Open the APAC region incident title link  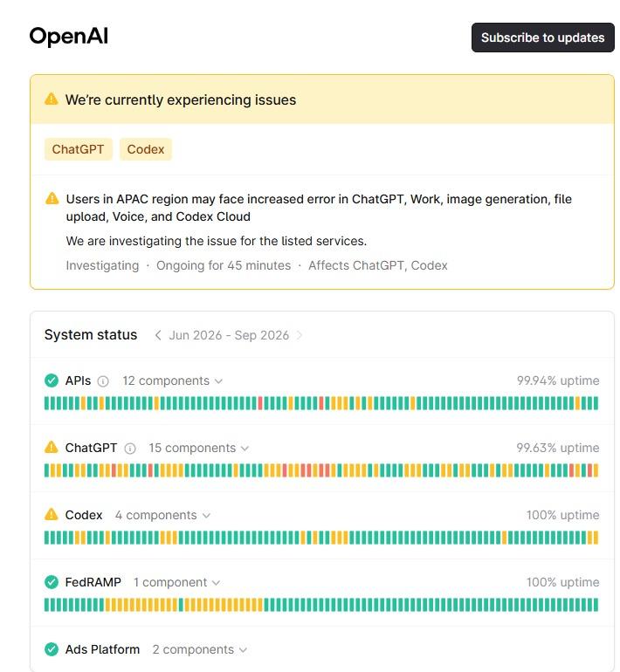tap(319, 208)
